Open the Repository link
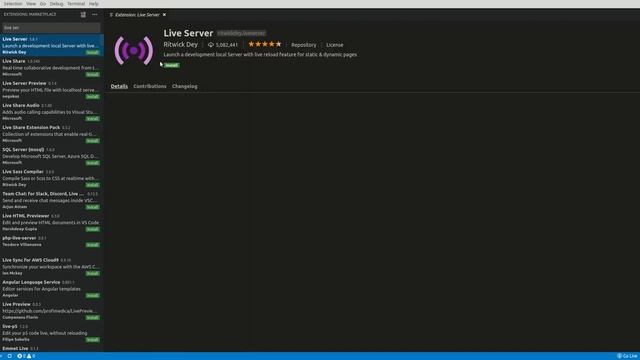This screenshot has width=640, height=360. 304,45
